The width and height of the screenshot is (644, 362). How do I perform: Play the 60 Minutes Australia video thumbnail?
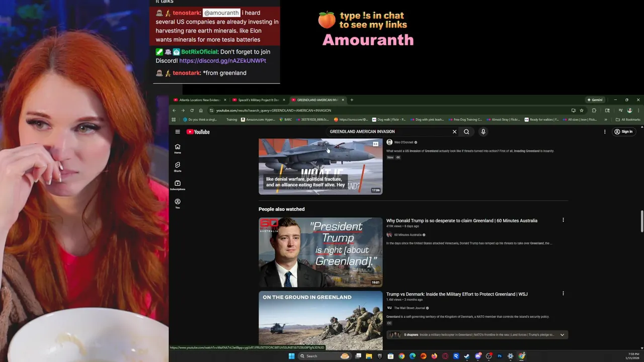[x=320, y=252]
